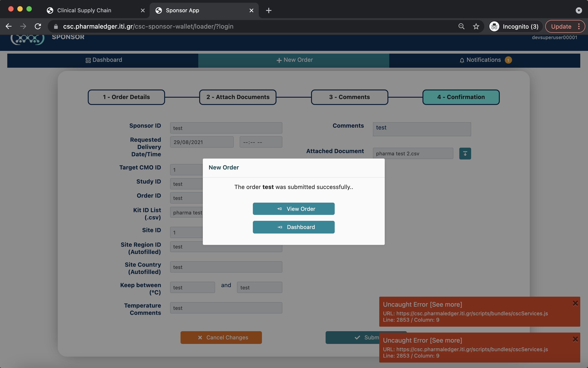Image resolution: width=588 pixels, height=368 pixels.
Task: Click View Order in the dialog
Action: pos(294,209)
